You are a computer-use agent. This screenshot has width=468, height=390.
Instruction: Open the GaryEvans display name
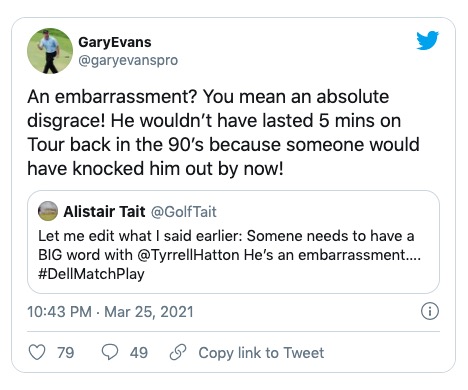point(115,42)
